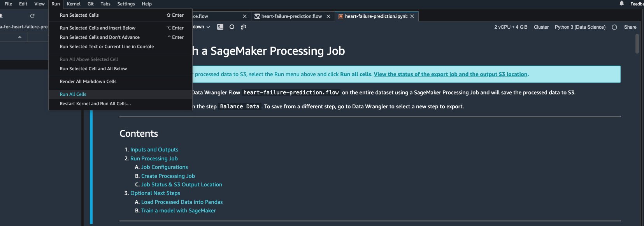Close the heart-failure-prediction.ipynb tab
644x226 pixels.
pyautogui.click(x=412, y=16)
